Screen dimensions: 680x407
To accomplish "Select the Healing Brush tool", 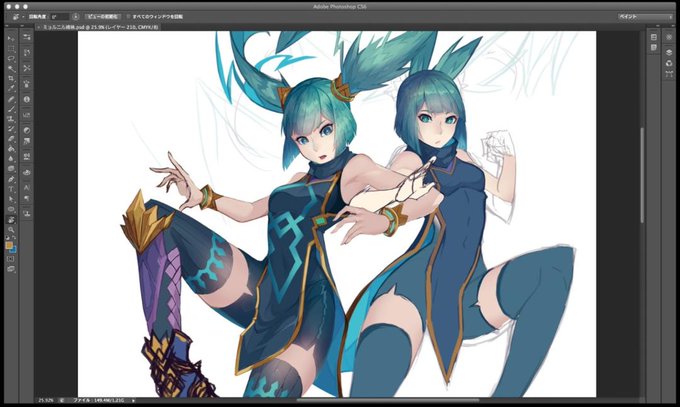I will point(11,99).
